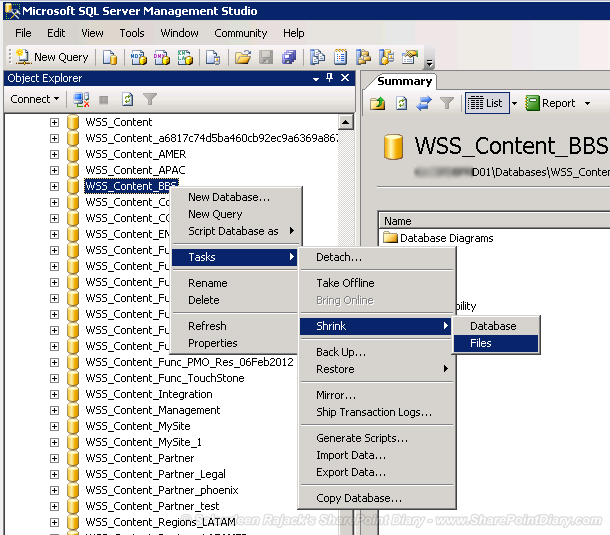This screenshot has width=610, height=535.
Task: Click the Save disk icon
Action: (266, 57)
